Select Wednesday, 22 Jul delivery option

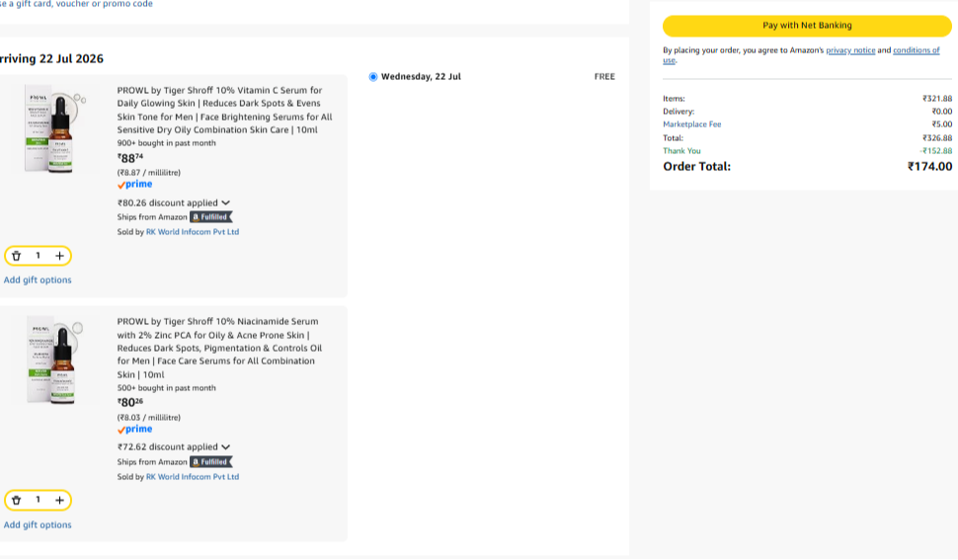click(373, 77)
